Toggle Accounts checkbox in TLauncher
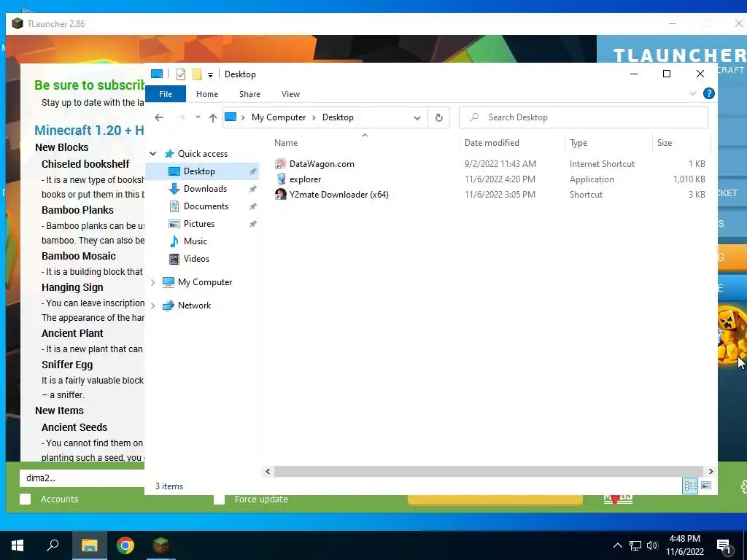 pos(26,499)
